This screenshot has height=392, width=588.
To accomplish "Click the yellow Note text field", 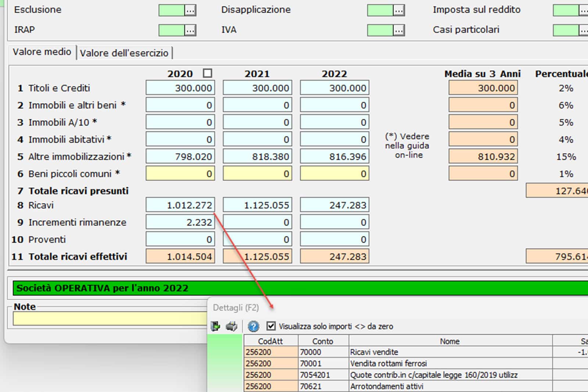I will 110,319.
